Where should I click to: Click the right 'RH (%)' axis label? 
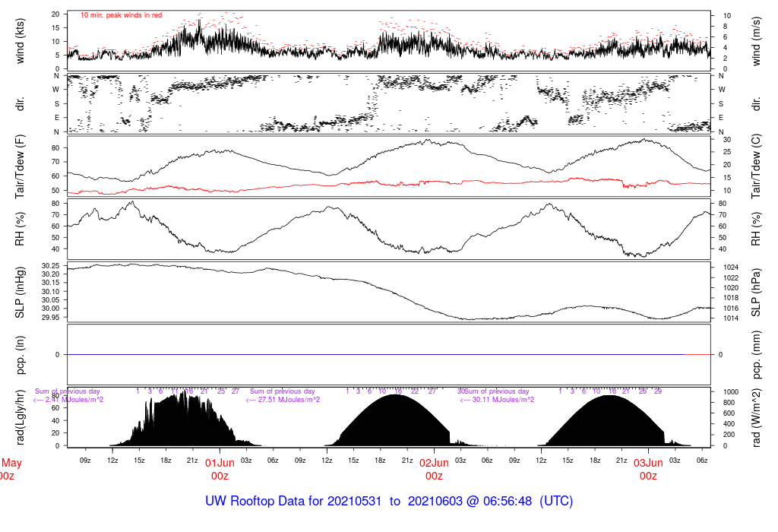pyautogui.click(x=756, y=229)
